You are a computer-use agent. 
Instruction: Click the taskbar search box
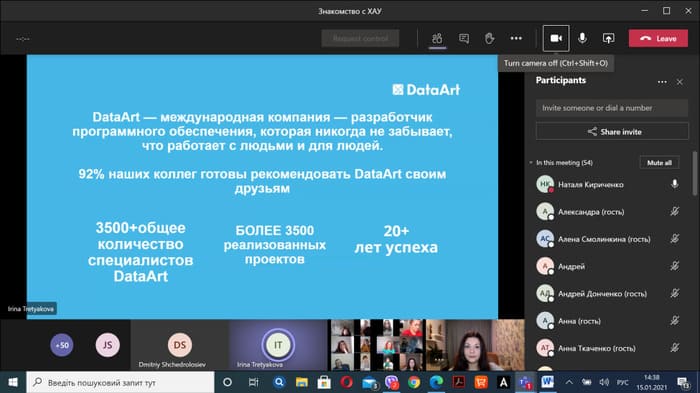point(121,382)
